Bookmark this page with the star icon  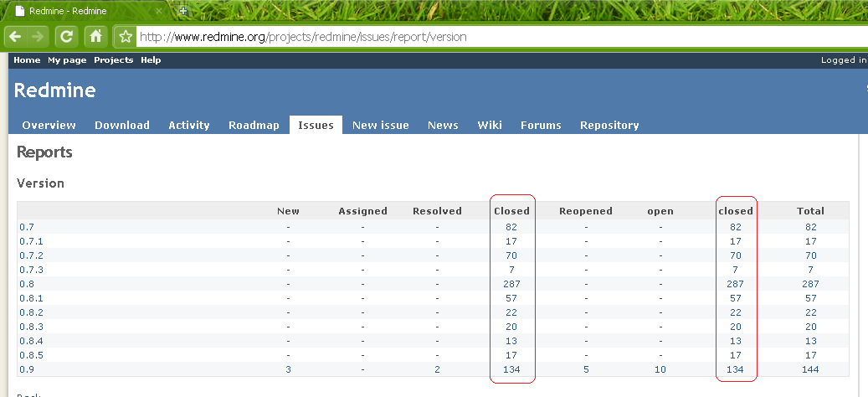(126, 37)
